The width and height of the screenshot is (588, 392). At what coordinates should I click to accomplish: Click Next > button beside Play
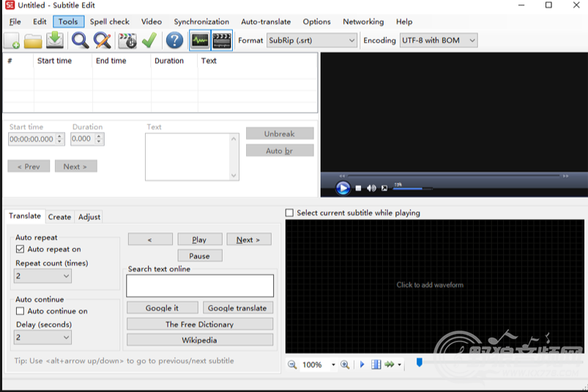click(x=248, y=240)
